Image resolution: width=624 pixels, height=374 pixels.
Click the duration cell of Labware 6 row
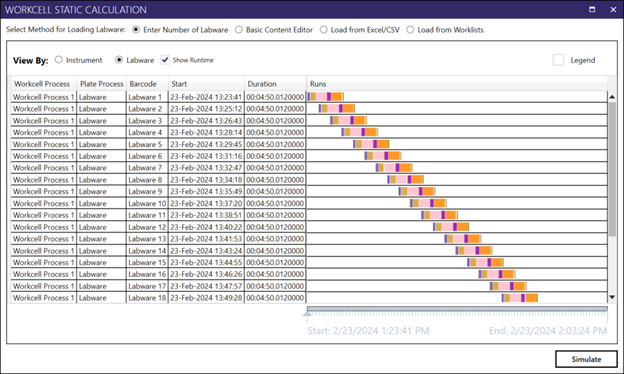tap(275, 156)
